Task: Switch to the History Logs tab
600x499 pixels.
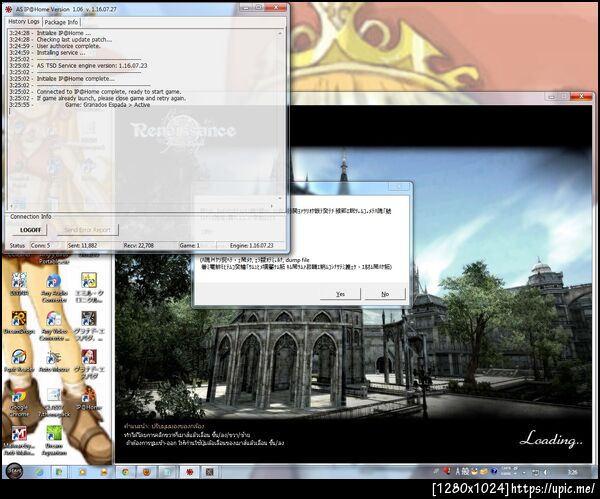Action: [x=24, y=21]
